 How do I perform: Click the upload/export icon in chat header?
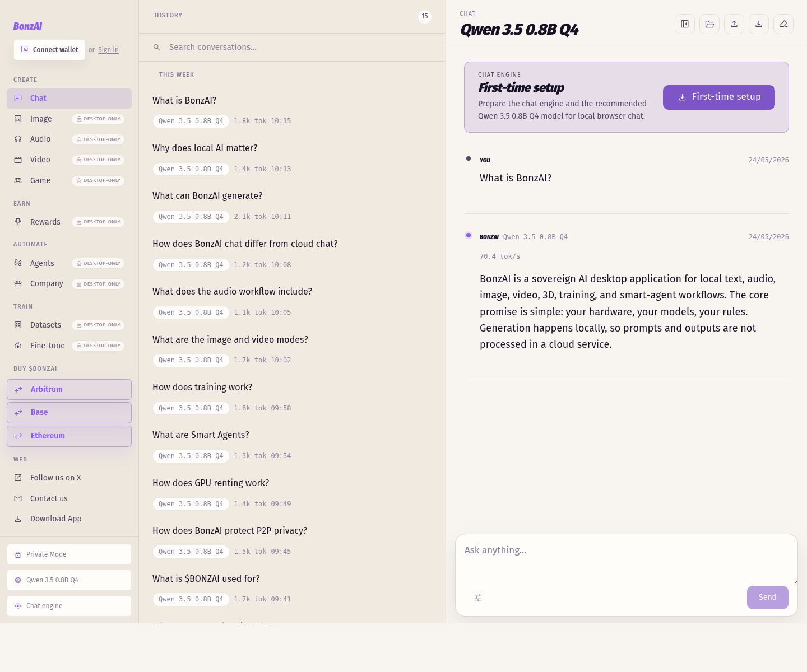pyautogui.click(x=734, y=24)
